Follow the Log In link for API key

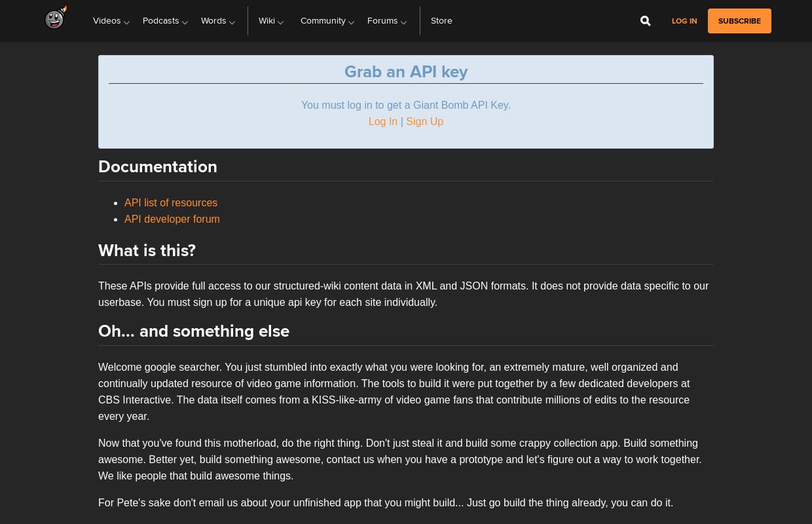tap(383, 122)
